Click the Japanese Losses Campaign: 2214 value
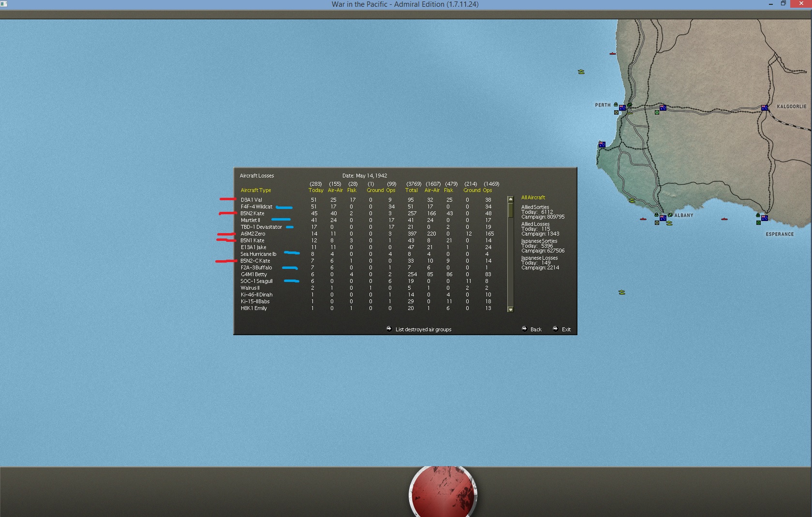The height and width of the screenshot is (517, 812). pos(540,267)
